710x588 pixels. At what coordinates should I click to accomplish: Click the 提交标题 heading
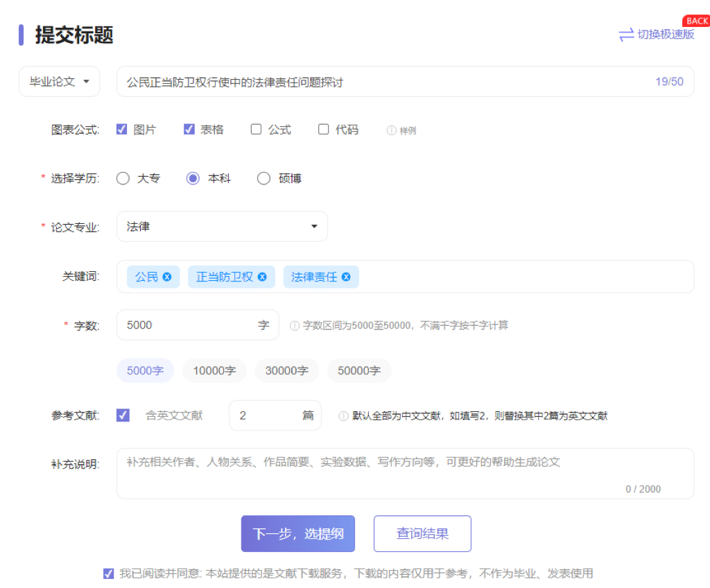(74, 35)
